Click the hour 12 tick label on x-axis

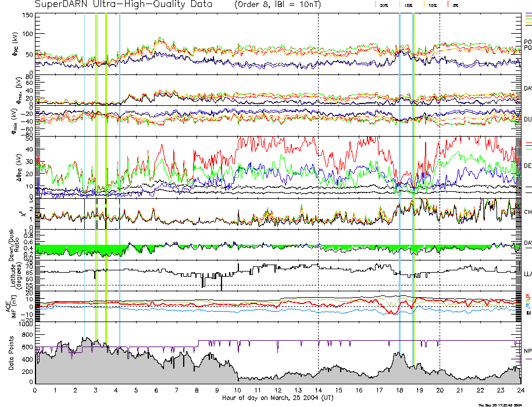[278, 390]
